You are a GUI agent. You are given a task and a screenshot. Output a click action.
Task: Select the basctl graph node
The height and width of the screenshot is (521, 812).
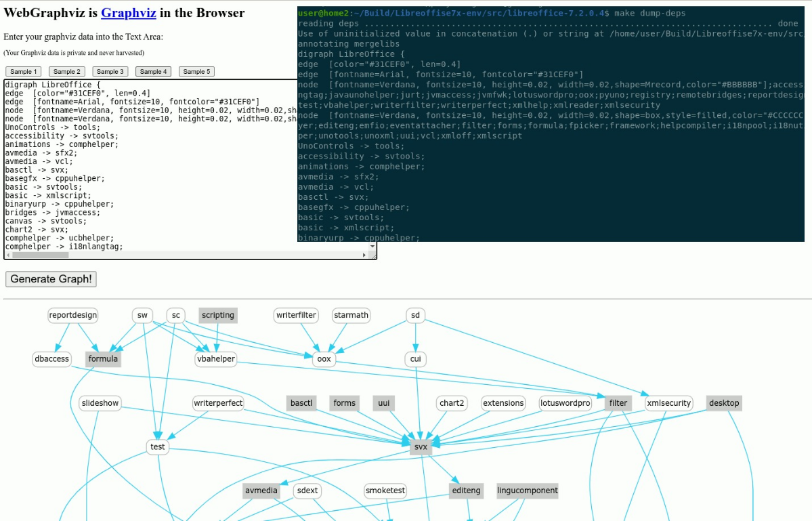[301, 403]
